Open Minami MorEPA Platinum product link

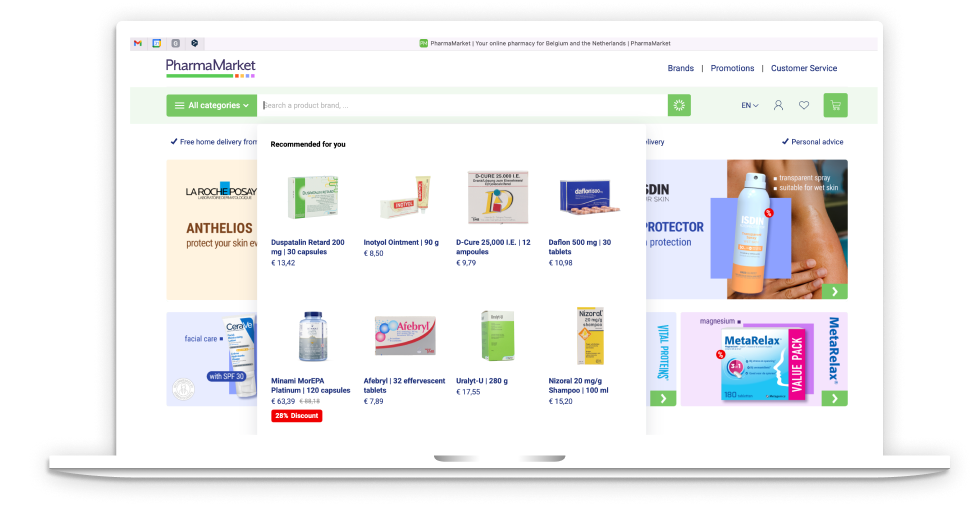[310, 386]
